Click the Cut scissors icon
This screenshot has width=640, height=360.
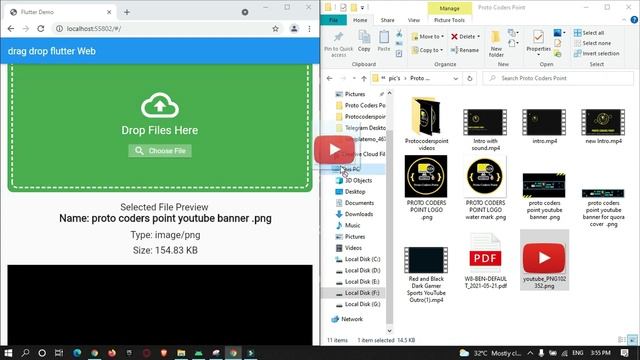[399, 33]
